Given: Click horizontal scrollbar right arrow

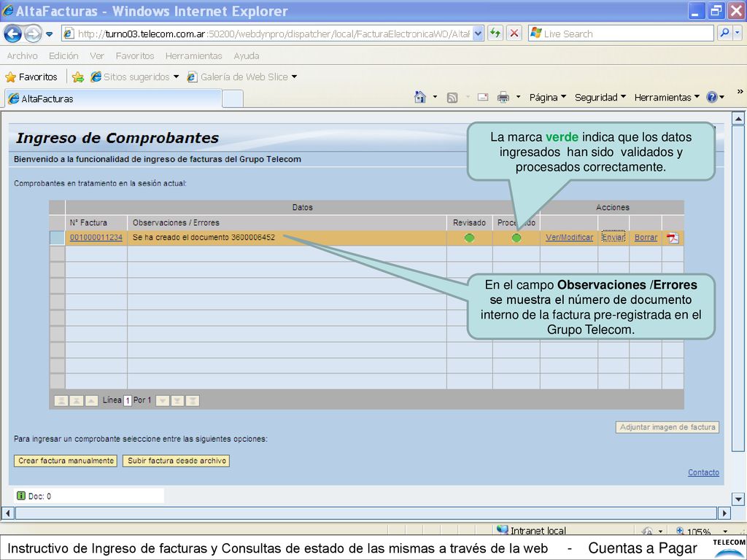Looking at the screenshot, I should (724, 513).
